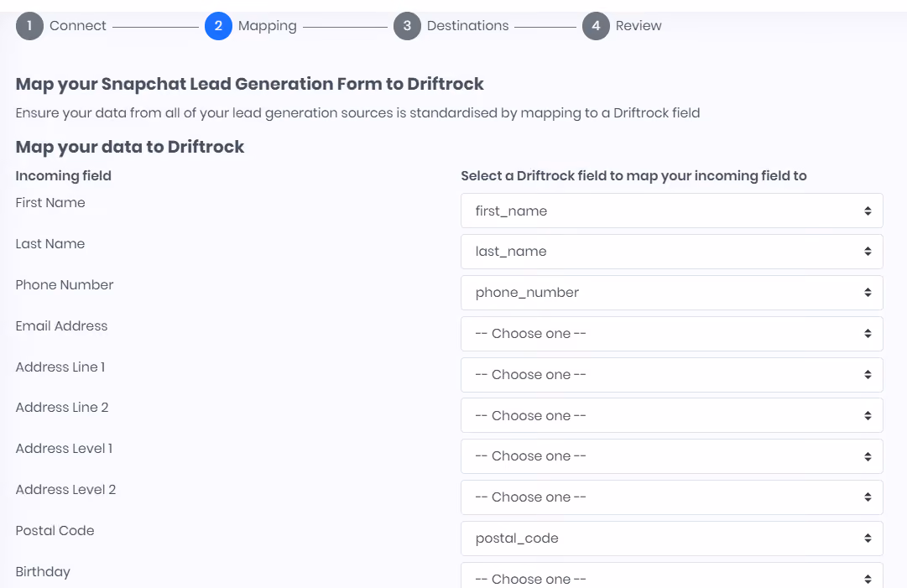Open step 4 Review circle
This screenshot has width=907, height=588.
tap(596, 26)
